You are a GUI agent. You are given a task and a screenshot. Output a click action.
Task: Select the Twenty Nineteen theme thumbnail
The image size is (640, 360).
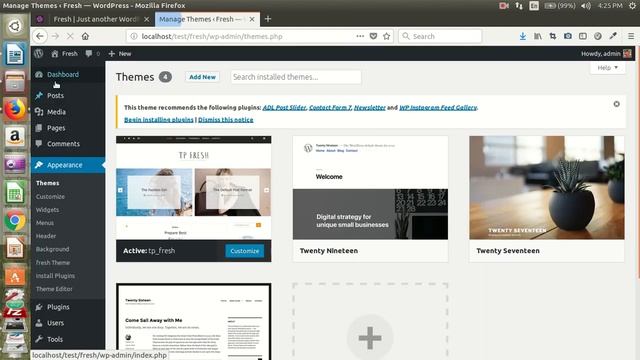pyautogui.click(x=370, y=188)
